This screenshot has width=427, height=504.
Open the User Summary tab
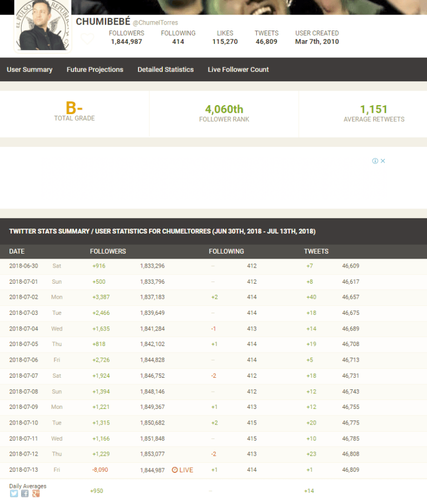(29, 70)
